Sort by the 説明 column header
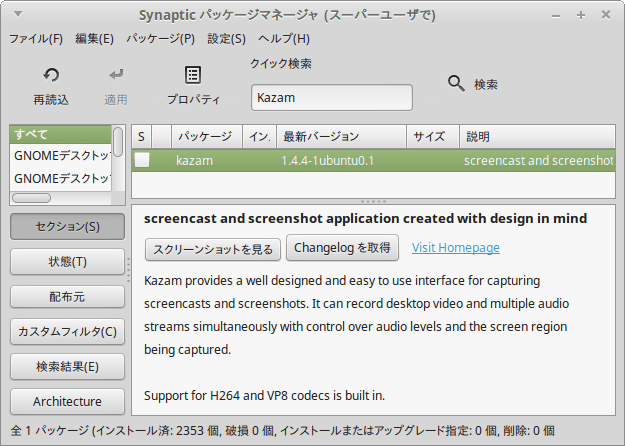Image resolution: width=625 pixels, height=446 pixels. tap(537, 137)
